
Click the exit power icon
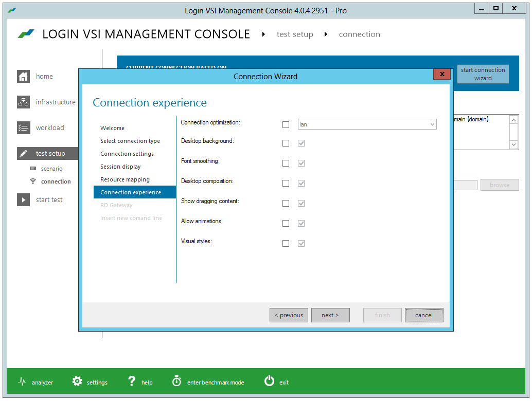[x=270, y=381]
